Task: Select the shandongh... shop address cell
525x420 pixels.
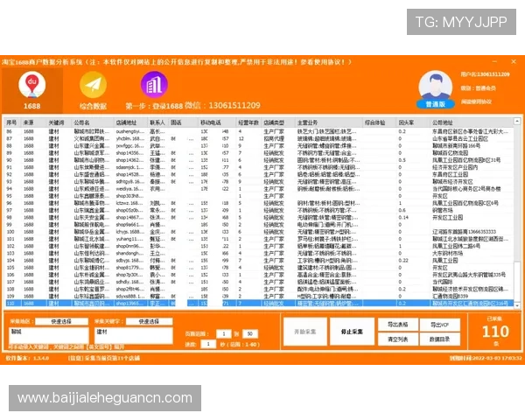Action: pyautogui.click(x=129, y=254)
